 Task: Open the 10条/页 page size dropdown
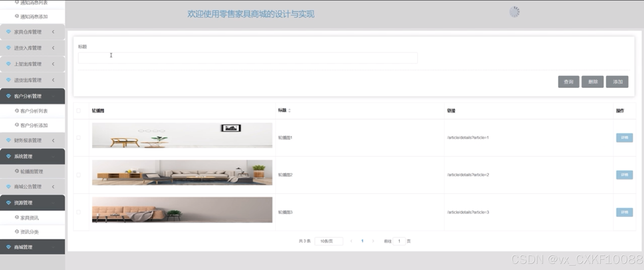tap(328, 241)
